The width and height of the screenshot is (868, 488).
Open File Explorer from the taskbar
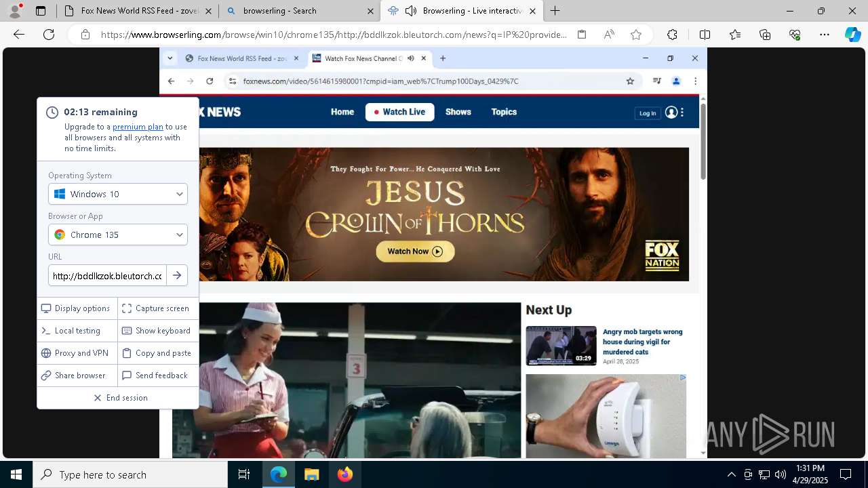311,474
